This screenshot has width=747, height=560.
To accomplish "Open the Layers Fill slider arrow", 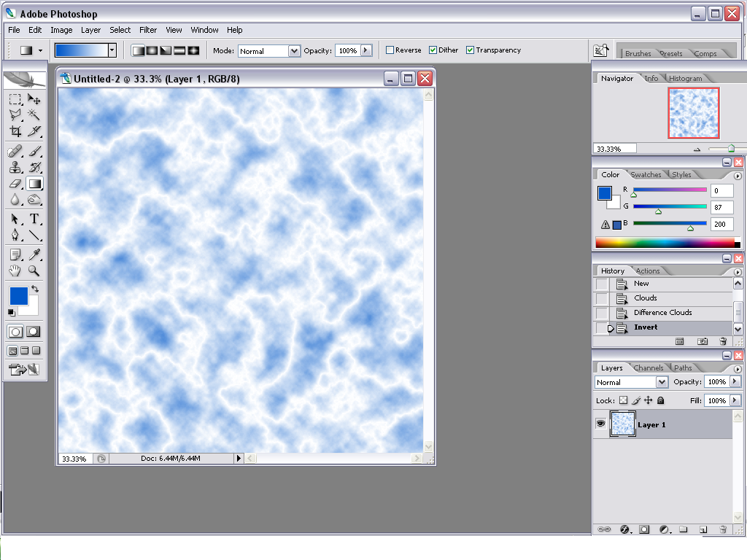I will (x=735, y=400).
